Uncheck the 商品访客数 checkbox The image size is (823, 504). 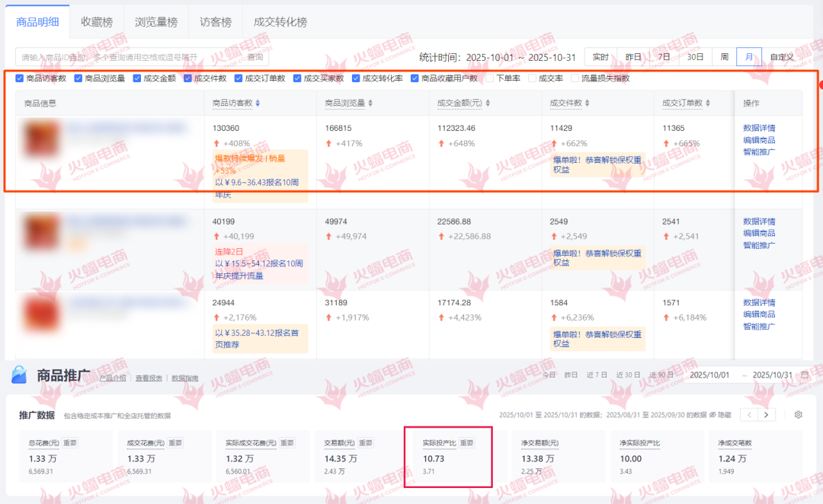(x=19, y=78)
